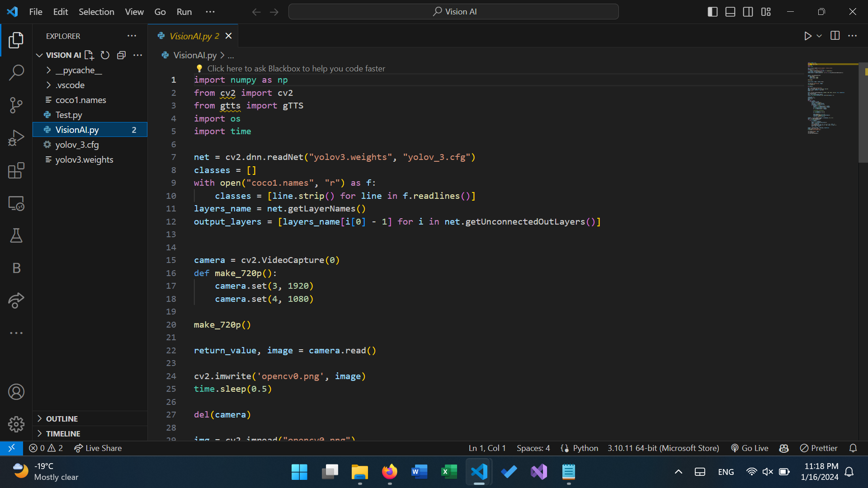Open the run button dropdown arrow
This screenshot has height=488, width=868.
pos(819,36)
